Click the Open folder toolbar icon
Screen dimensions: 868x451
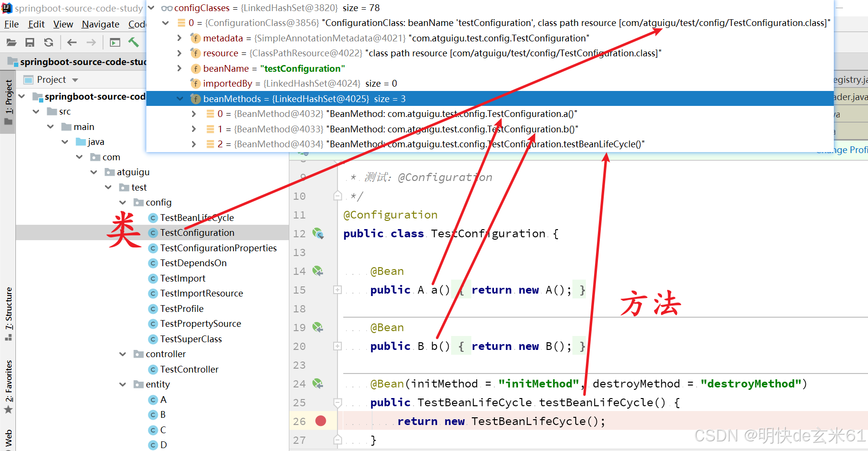tap(12, 43)
